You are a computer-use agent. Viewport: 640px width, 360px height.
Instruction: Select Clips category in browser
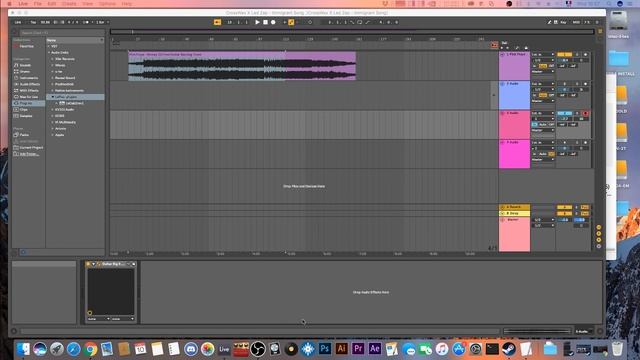[24, 109]
